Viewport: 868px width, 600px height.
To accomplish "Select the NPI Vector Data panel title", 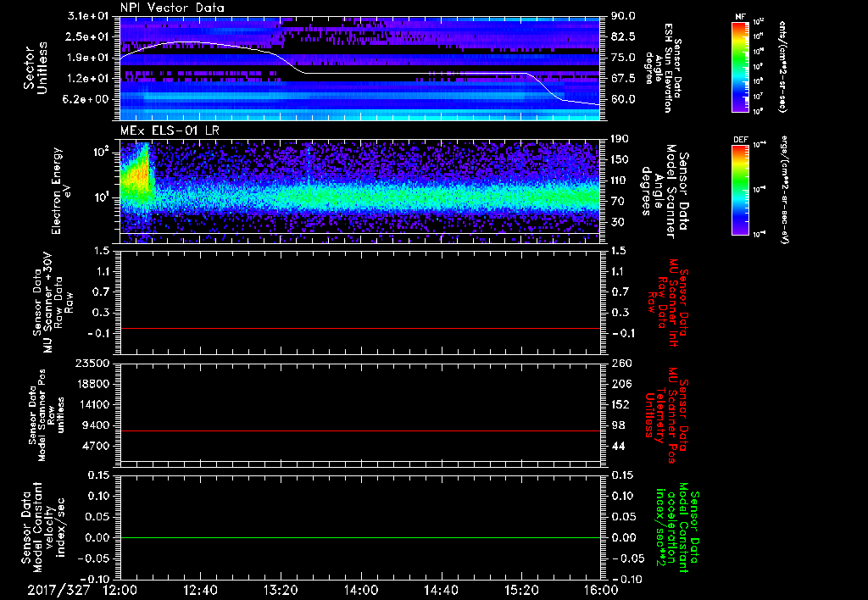I will coord(173,8).
